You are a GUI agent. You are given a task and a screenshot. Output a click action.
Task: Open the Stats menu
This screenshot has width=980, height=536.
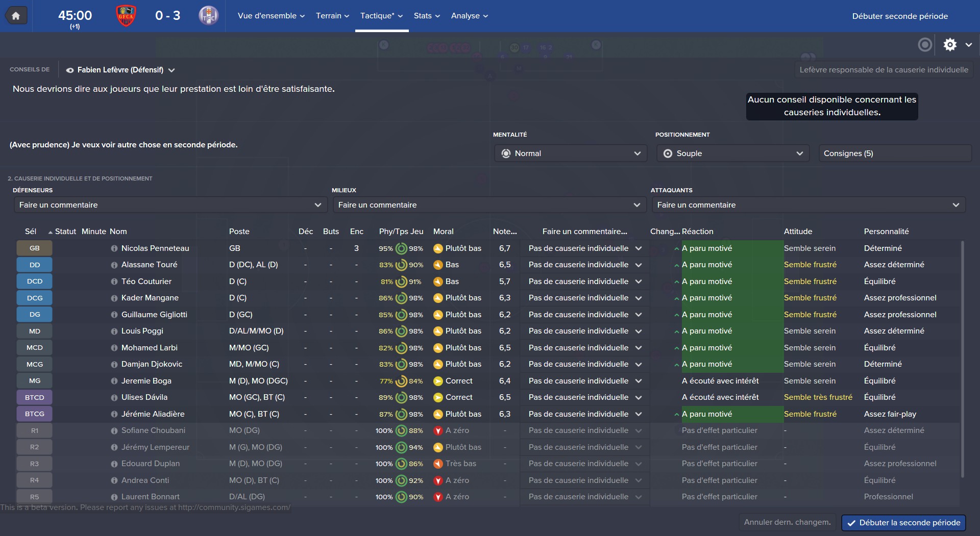[x=427, y=16]
